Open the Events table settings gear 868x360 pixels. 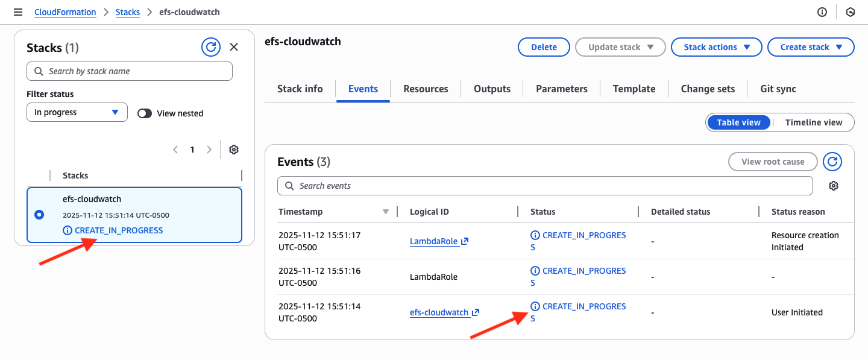[834, 186]
